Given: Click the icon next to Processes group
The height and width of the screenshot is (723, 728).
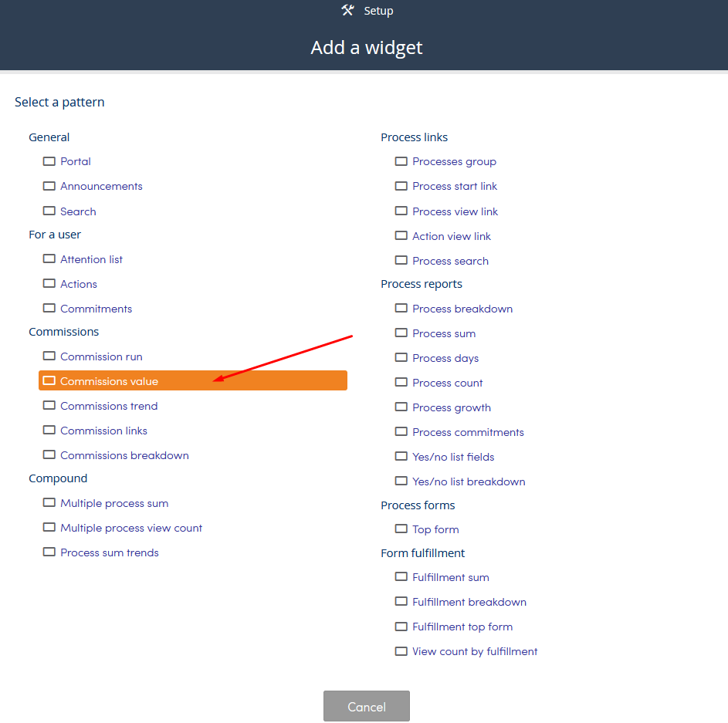Looking at the screenshot, I should [x=401, y=161].
